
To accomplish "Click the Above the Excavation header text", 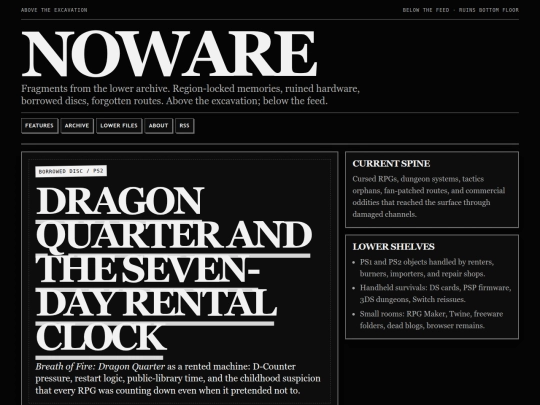I will pyautogui.click(x=54, y=10).
